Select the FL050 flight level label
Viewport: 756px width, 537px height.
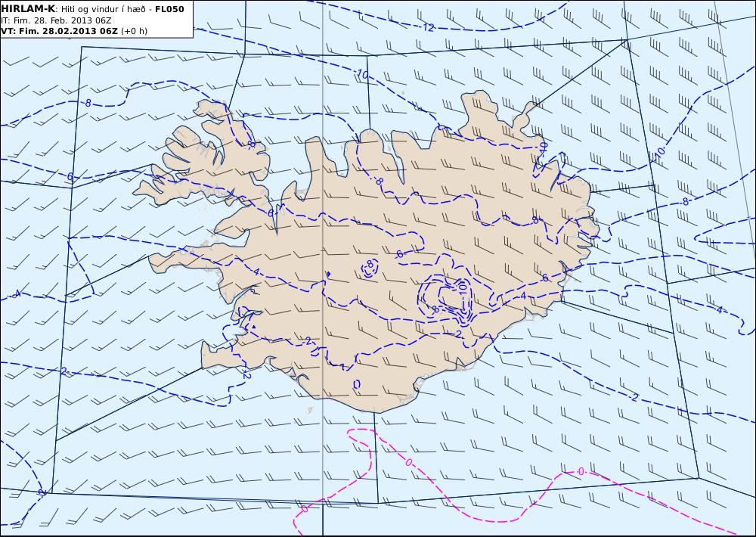tap(169, 9)
